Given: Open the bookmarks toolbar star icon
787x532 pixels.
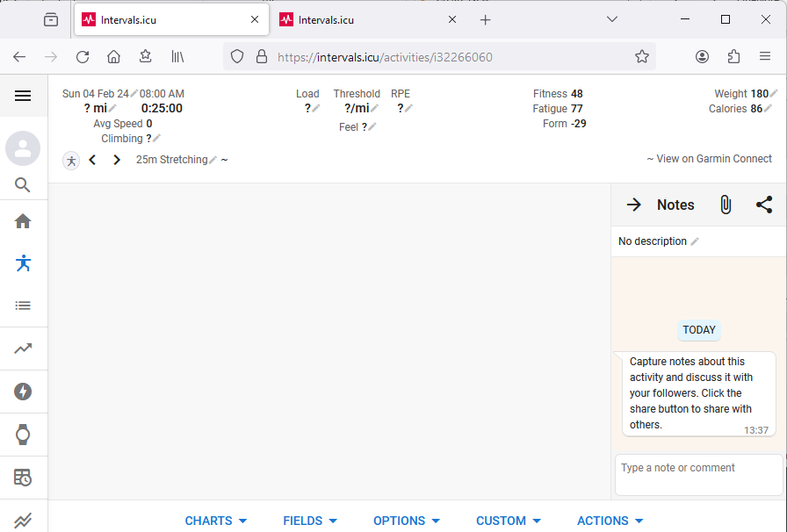Looking at the screenshot, I should [146, 56].
